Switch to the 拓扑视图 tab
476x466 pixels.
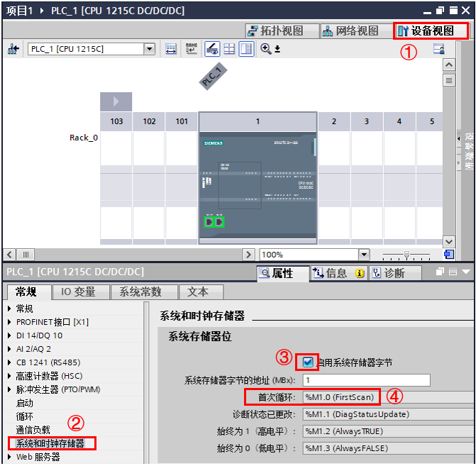pyautogui.click(x=282, y=30)
